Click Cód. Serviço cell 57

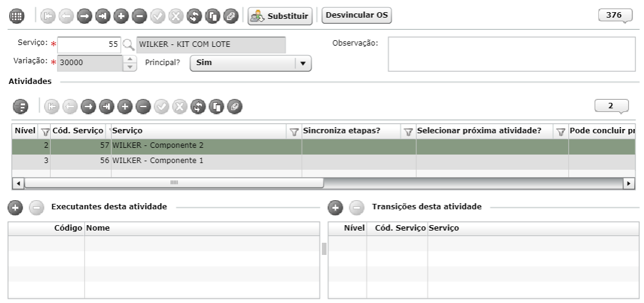pos(80,146)
